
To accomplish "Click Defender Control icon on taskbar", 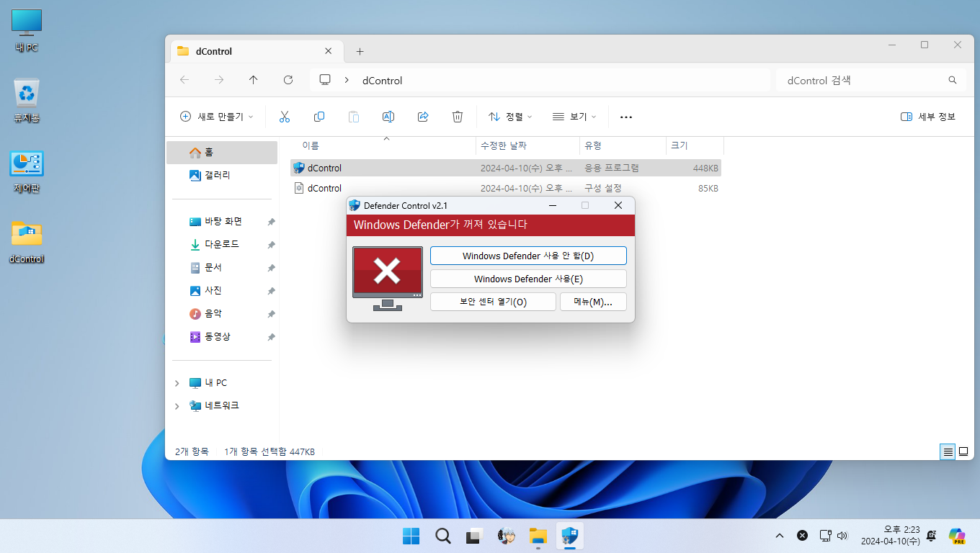I will [x=570, y=536].
